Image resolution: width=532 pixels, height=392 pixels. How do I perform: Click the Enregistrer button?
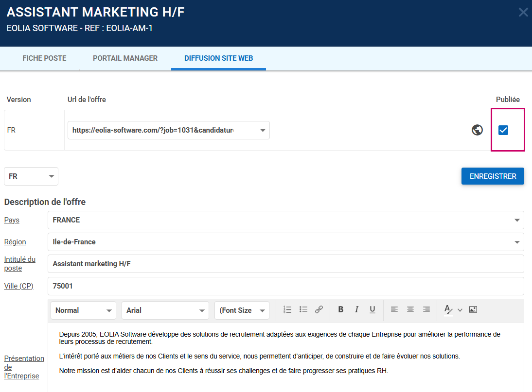click(493, 176)
